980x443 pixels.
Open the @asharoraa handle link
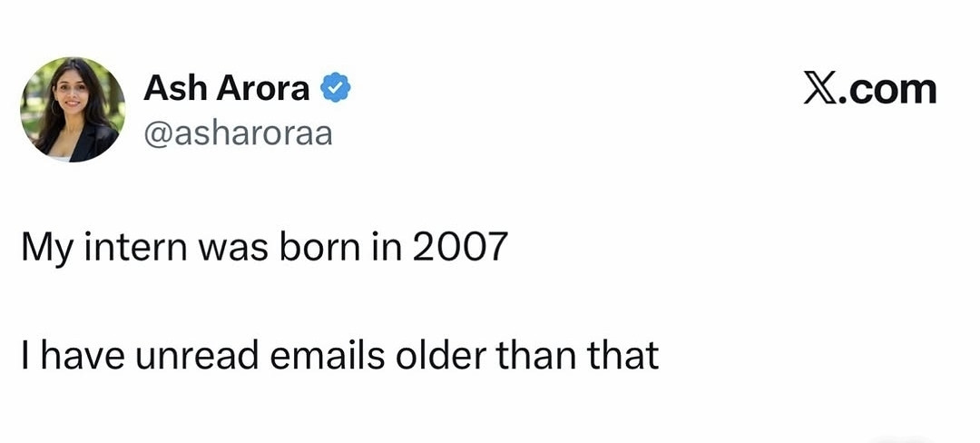(x=238, y=134)
